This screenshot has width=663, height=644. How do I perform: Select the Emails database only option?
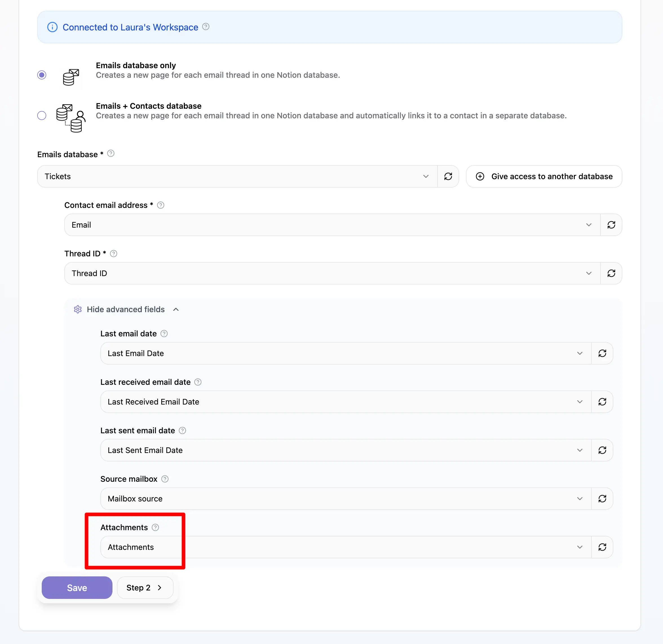(42, 75)
